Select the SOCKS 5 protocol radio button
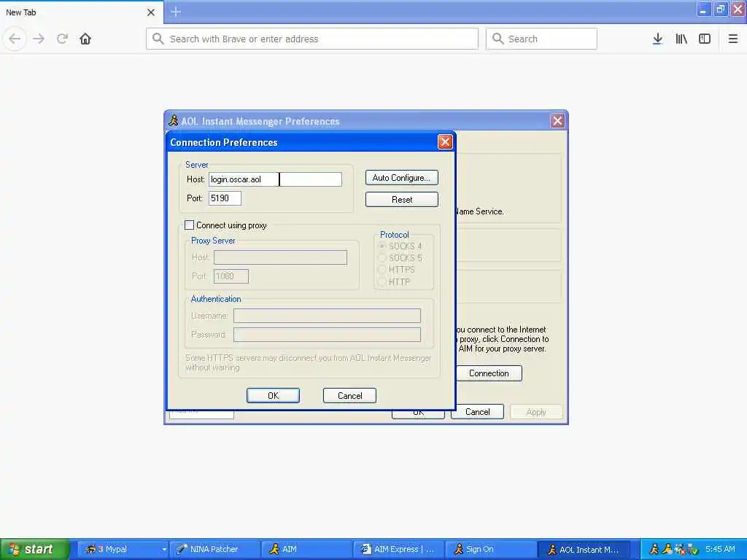The image size is (747, 560). click(x=382, y=257)
